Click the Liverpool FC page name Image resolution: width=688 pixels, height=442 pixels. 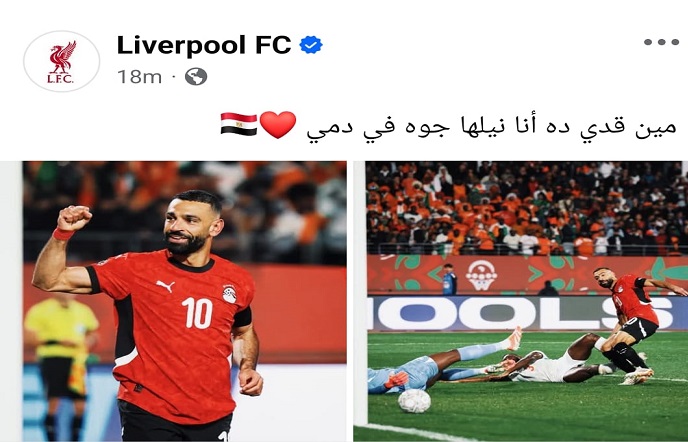(204, 45)
